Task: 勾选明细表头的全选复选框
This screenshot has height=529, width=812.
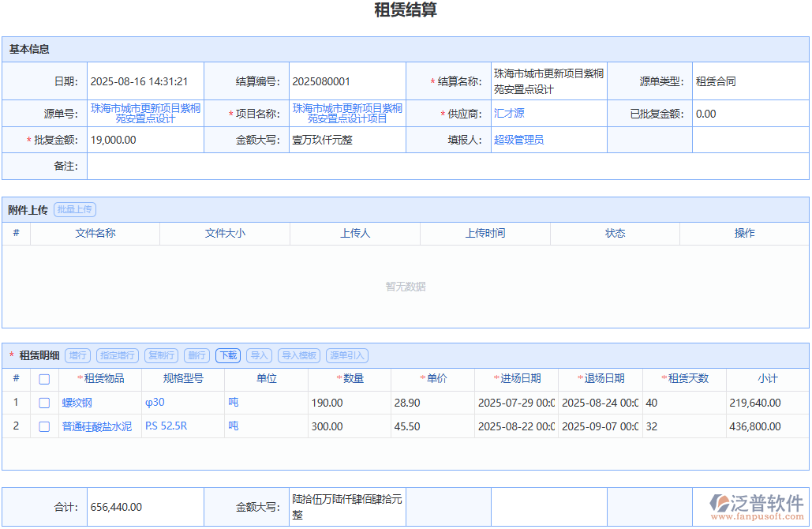Action: [43, 379]
